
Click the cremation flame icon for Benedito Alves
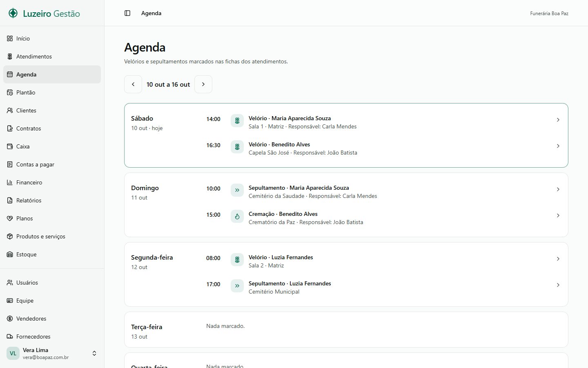[237, 216]
